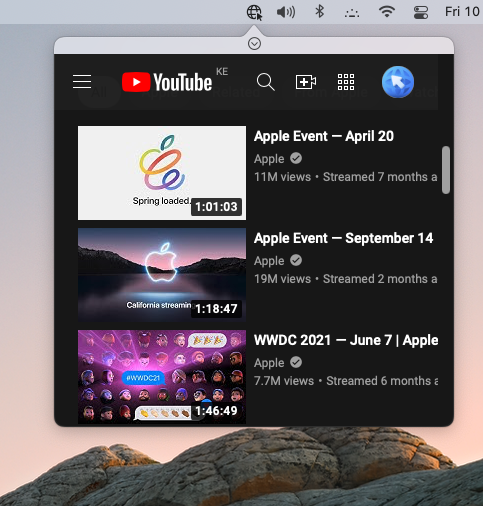This screenshot has width=483, height=506.
Task: Open the YouTube apps grid icon
Action: (346, 82)
